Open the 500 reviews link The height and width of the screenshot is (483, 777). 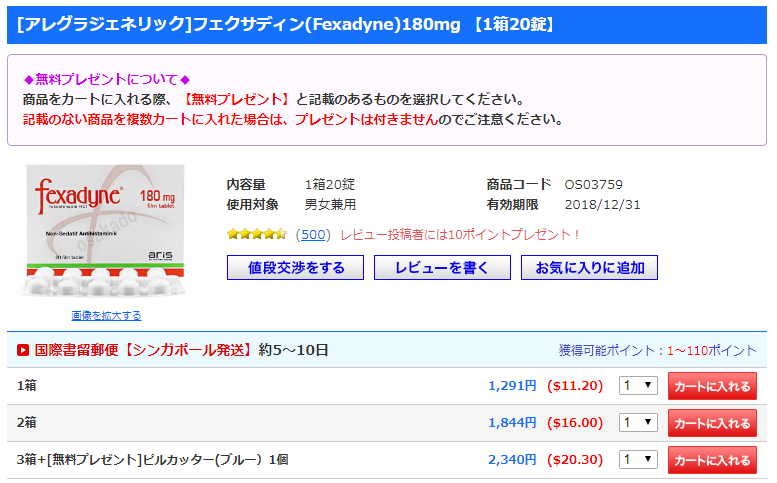(313, 234)
